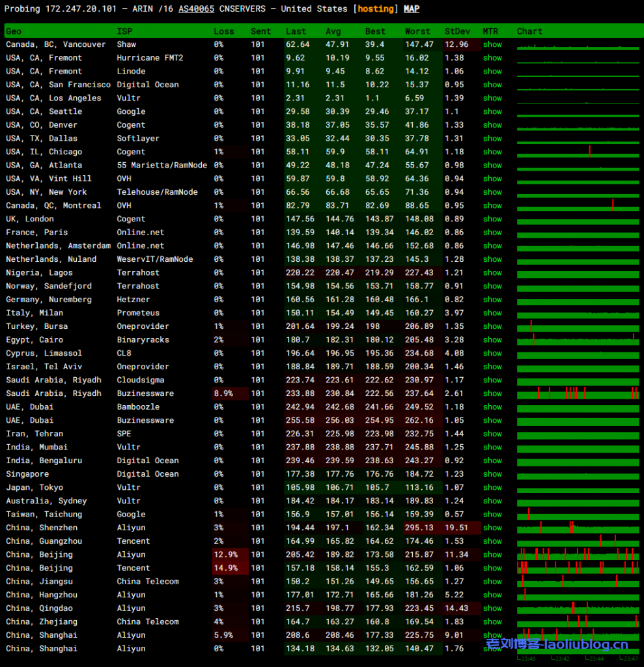Click the Avg column header

(333, 31)
